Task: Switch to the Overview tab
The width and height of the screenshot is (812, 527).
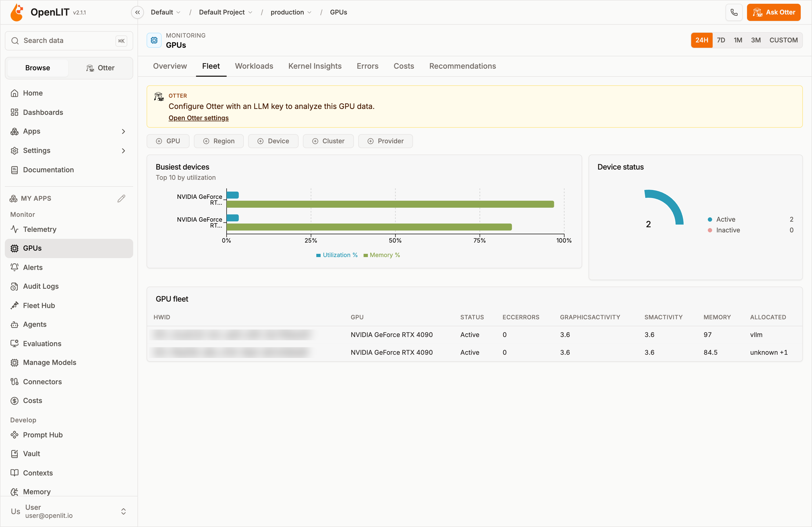Action: [170, 66]
